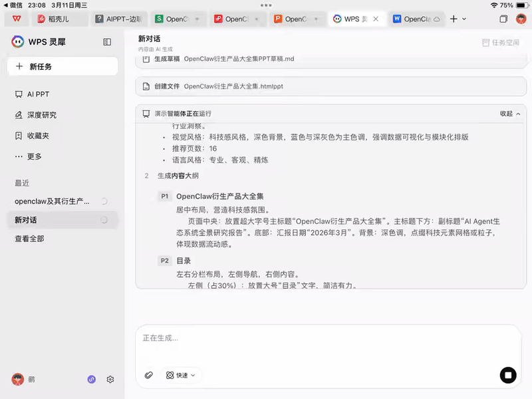Open the 生成草稿 markdown file card
This screenshot has width=532, height=399.
click(331, 59)
